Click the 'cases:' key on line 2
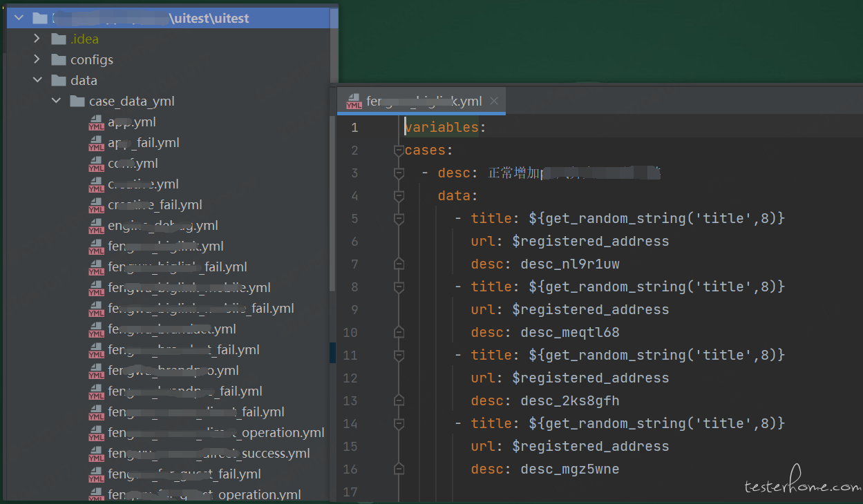This screenshot has height=504, width=863. (x=428, y=150)
